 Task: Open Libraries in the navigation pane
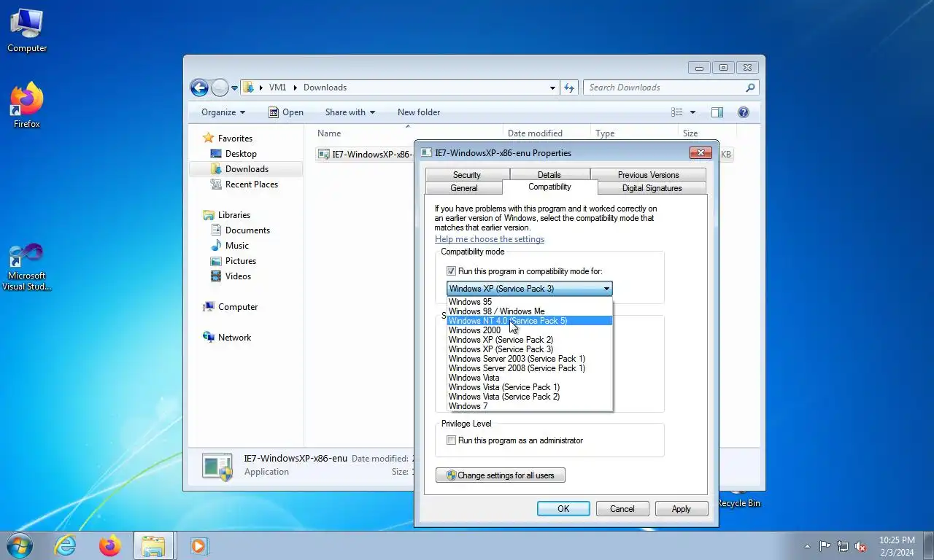coord(233,215)
